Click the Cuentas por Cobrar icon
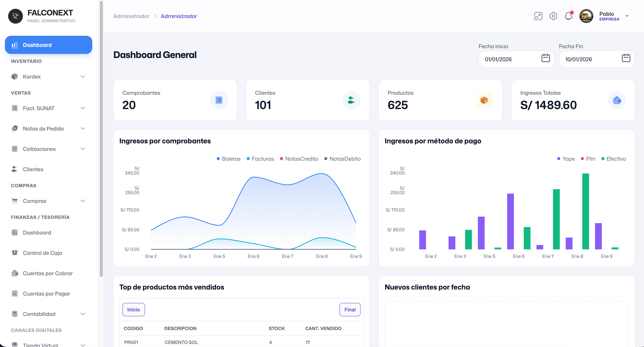The width and height of the screenshot is (644, 347). [x=14, y=273]
